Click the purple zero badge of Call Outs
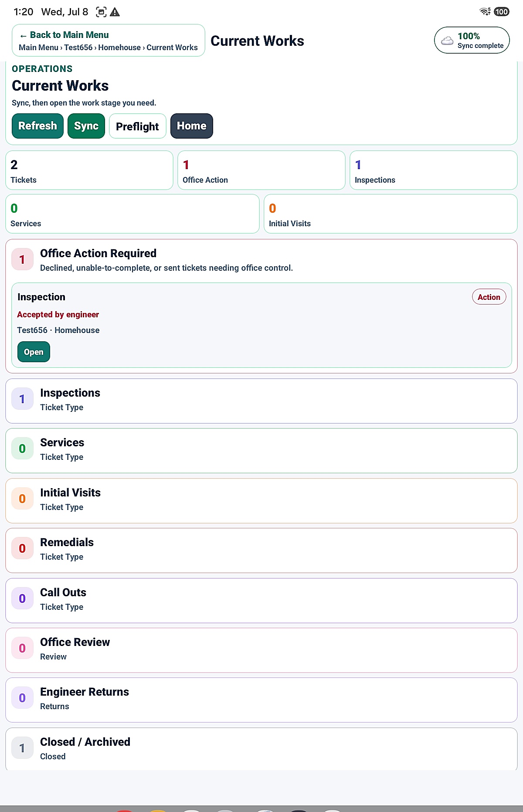The image size is (523, 812). coord(22,598)
